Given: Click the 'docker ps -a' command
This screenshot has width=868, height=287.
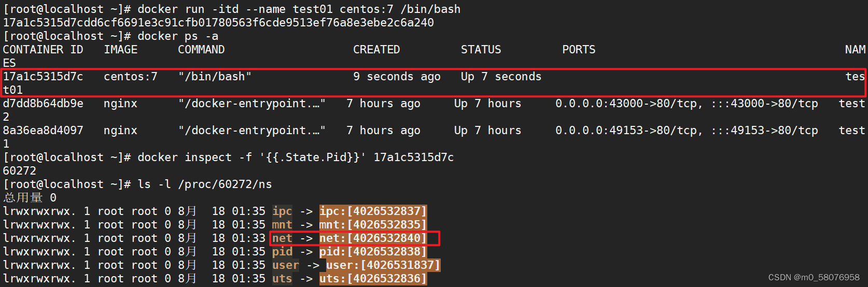Looking at the screenshot, I should 178,36.
